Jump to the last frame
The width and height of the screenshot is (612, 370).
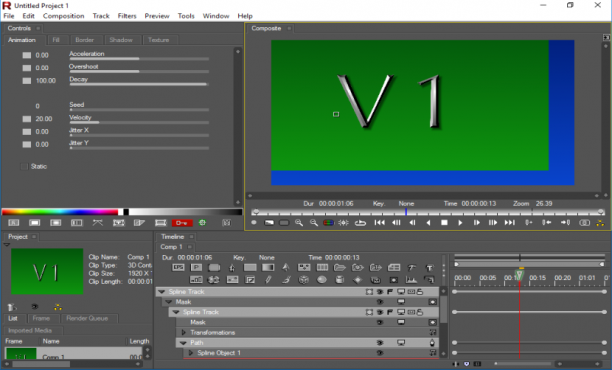[x=509, y=222]
